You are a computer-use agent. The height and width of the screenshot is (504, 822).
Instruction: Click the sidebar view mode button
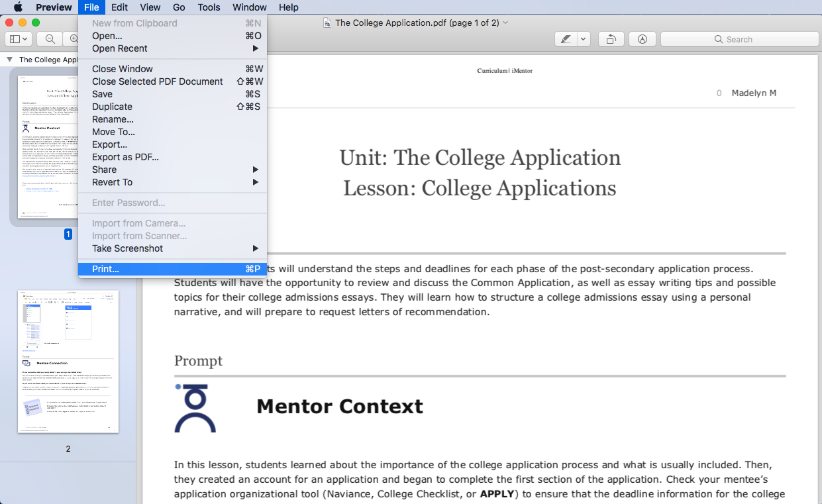pos(19,39)
